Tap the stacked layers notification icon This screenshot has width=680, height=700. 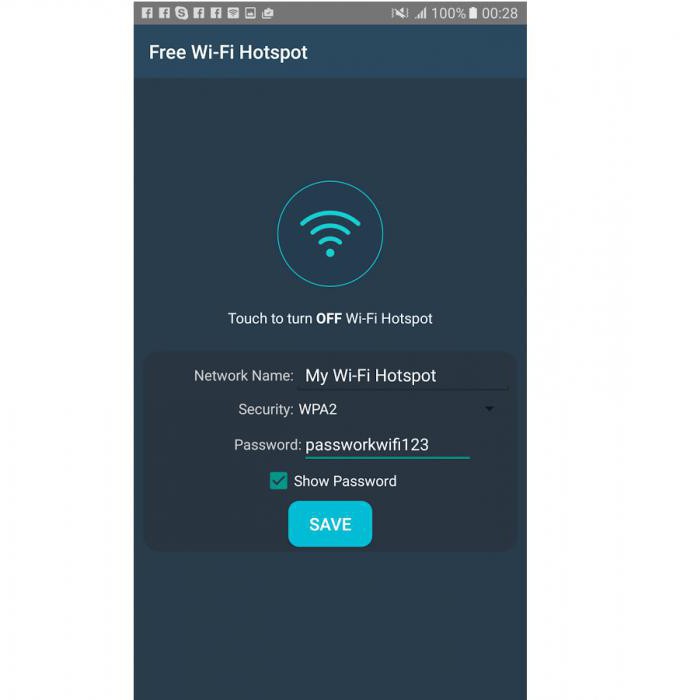[233, 13]
